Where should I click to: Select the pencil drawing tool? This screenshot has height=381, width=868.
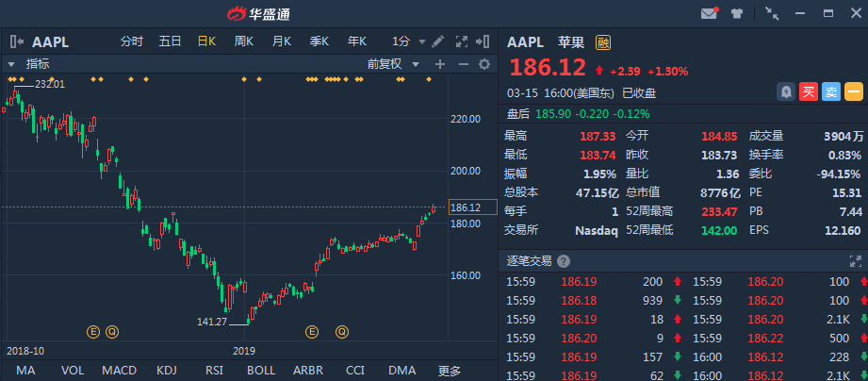point(437,41)
